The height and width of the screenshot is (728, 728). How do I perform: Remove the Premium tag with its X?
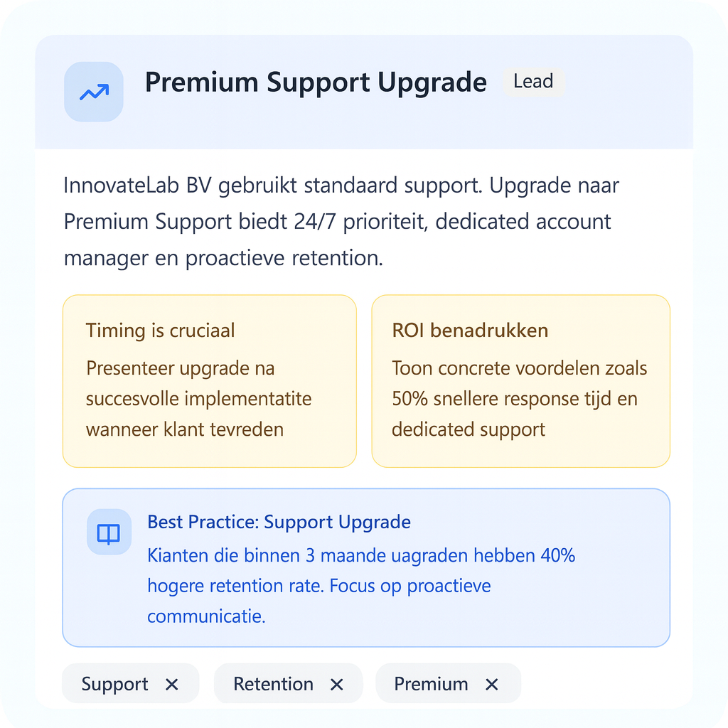pyautogui.click(x=491, y=685)
